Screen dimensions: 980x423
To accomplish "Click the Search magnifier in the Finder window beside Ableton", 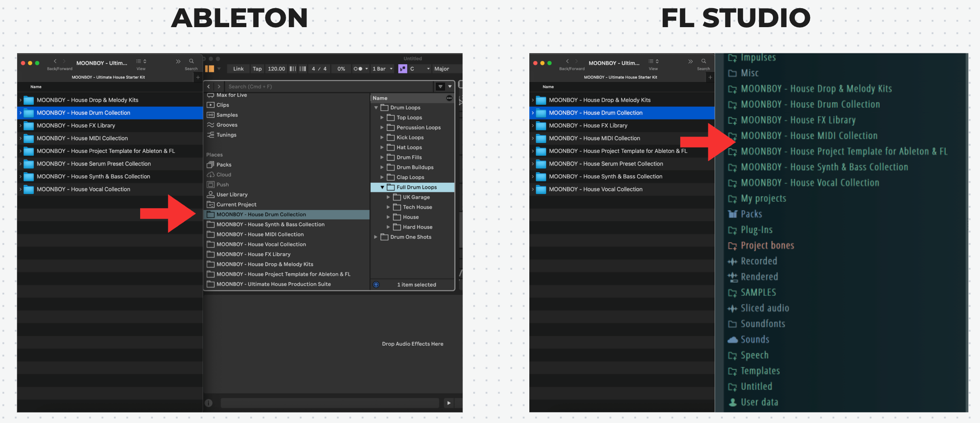I will click(191, 62).
